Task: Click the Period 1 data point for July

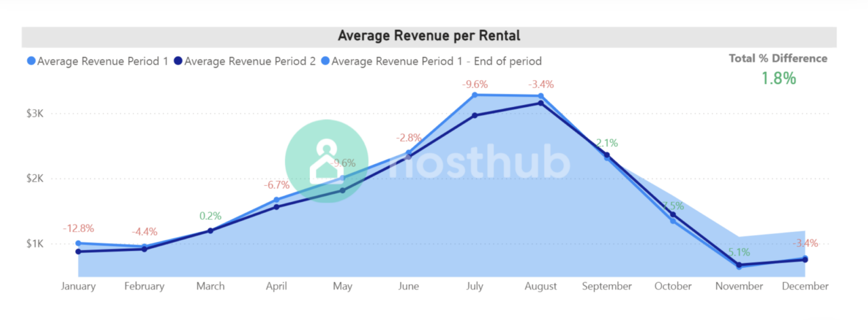Action: tap(475, 95)
